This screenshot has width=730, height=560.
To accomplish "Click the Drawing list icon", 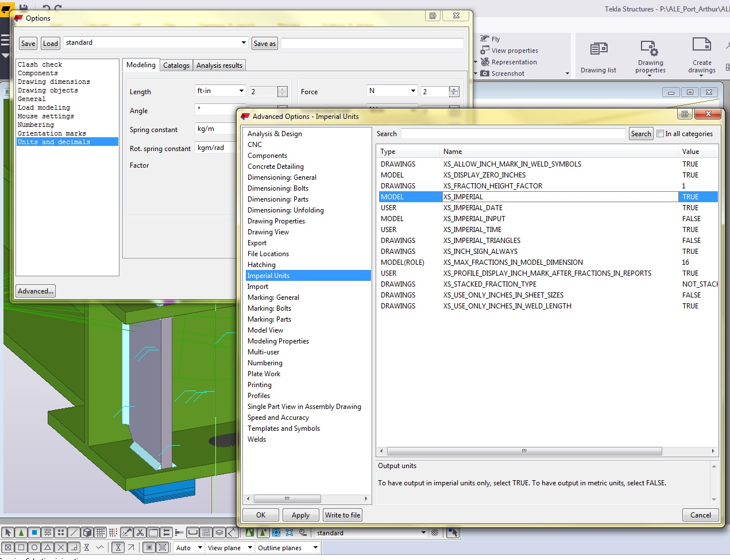I will pos(598,49).
